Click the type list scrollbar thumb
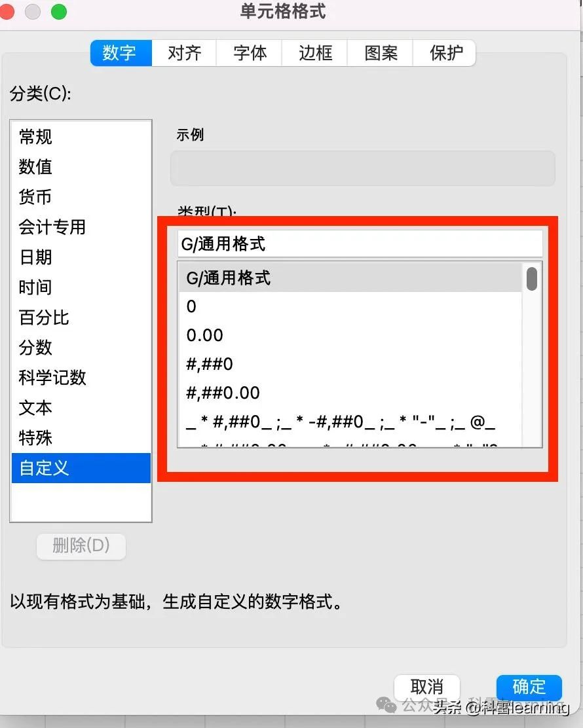The image size is (583, 728). pos(532,279)
